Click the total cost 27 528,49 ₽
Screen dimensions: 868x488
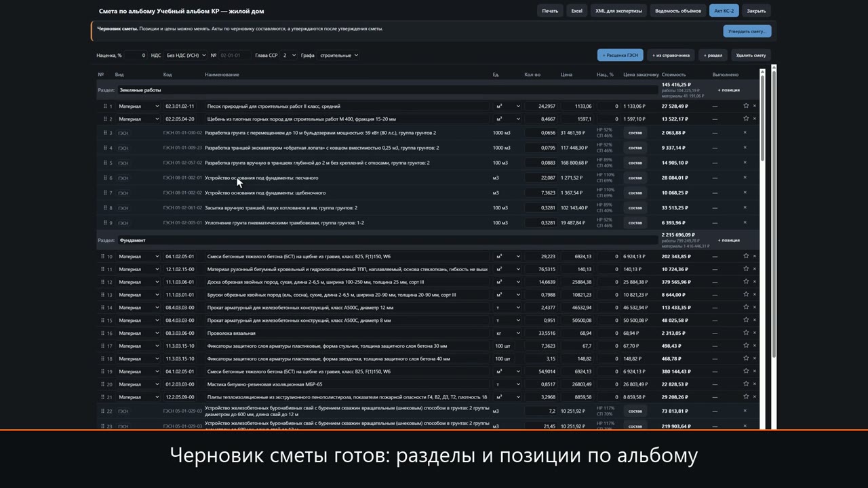point(675,106)
